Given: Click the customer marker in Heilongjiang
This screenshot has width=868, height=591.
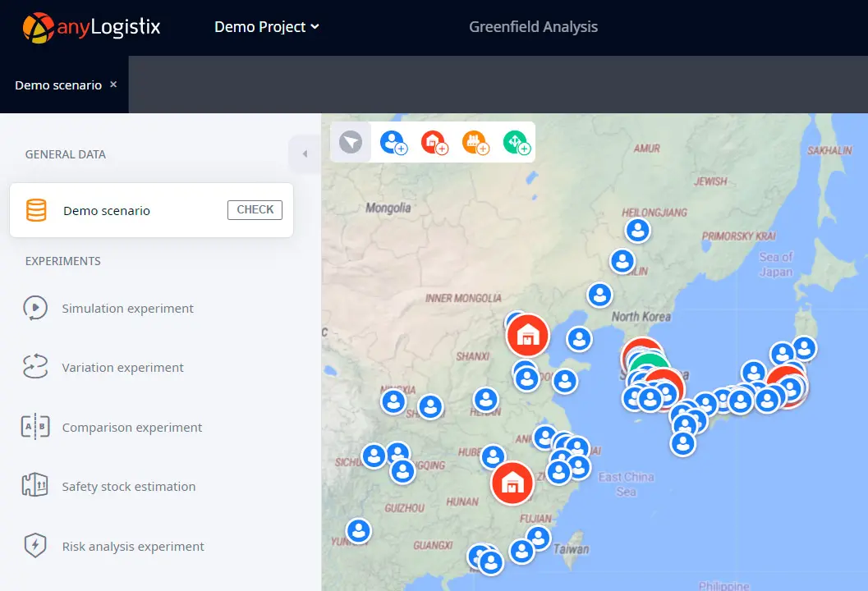Looking at the screenshot, I should pos(638,231).
